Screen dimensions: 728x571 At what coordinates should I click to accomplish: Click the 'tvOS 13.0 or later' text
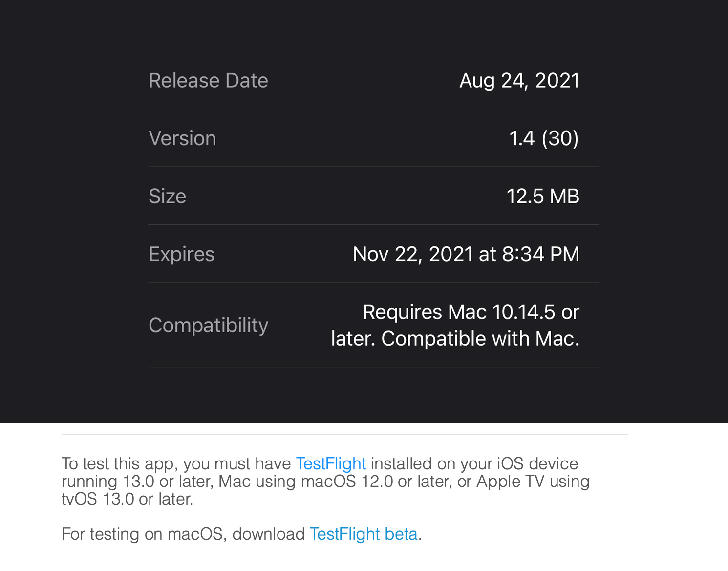[127, 499]
